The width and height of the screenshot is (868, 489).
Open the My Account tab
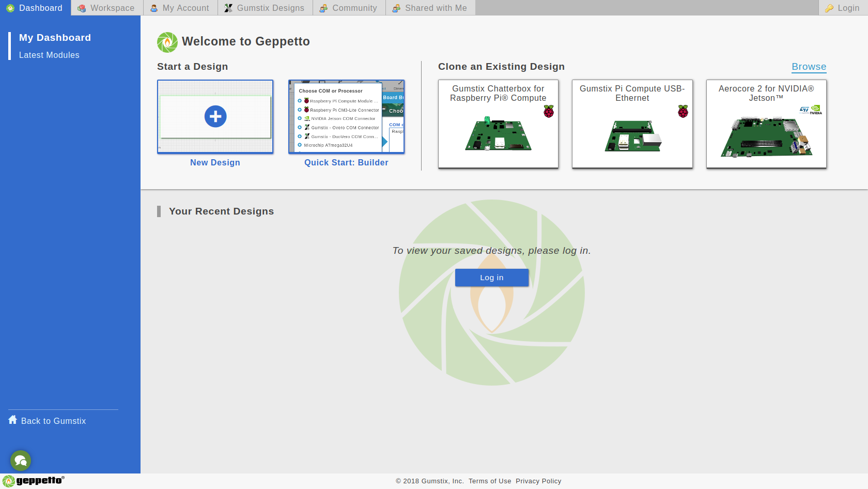(x=180, y=8)
